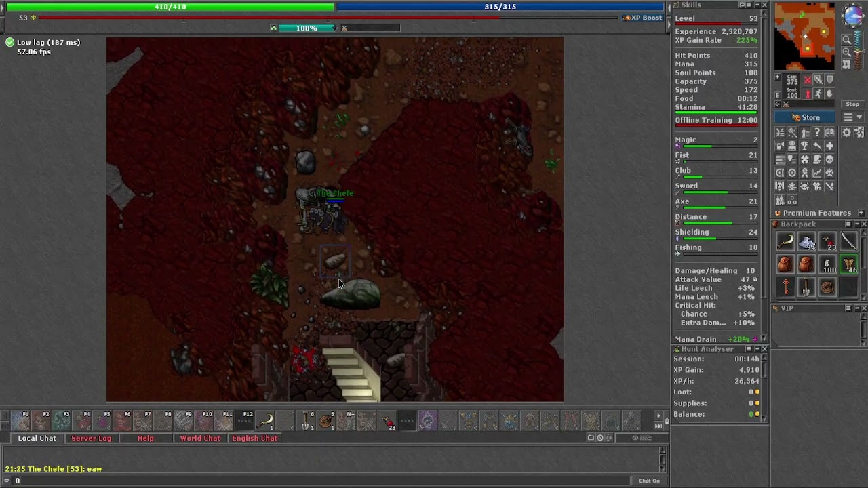This screenshot has width=868, height=488.
Task: Enable offensive fight mode
Action: 807,79
